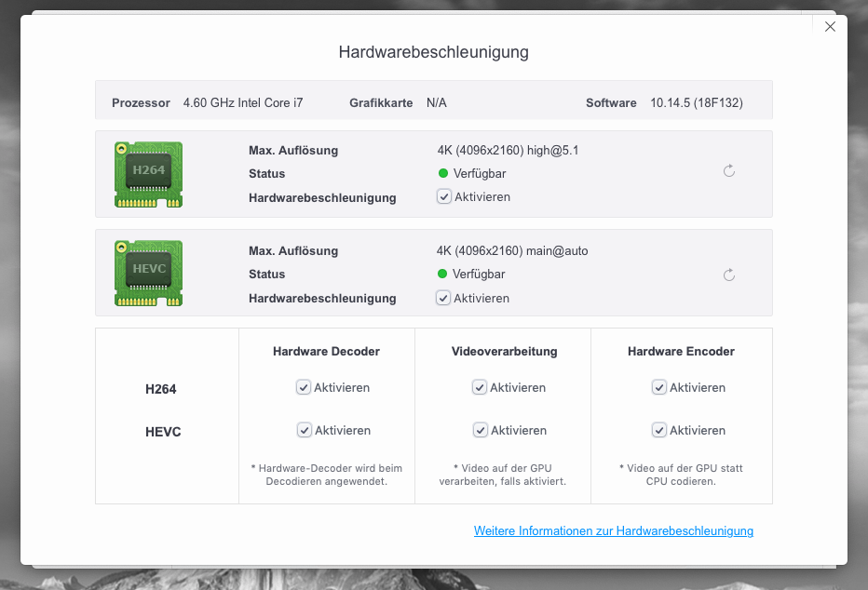
Task: Click note Video auf der GPU verarbeiten
Action: point(503,475)
